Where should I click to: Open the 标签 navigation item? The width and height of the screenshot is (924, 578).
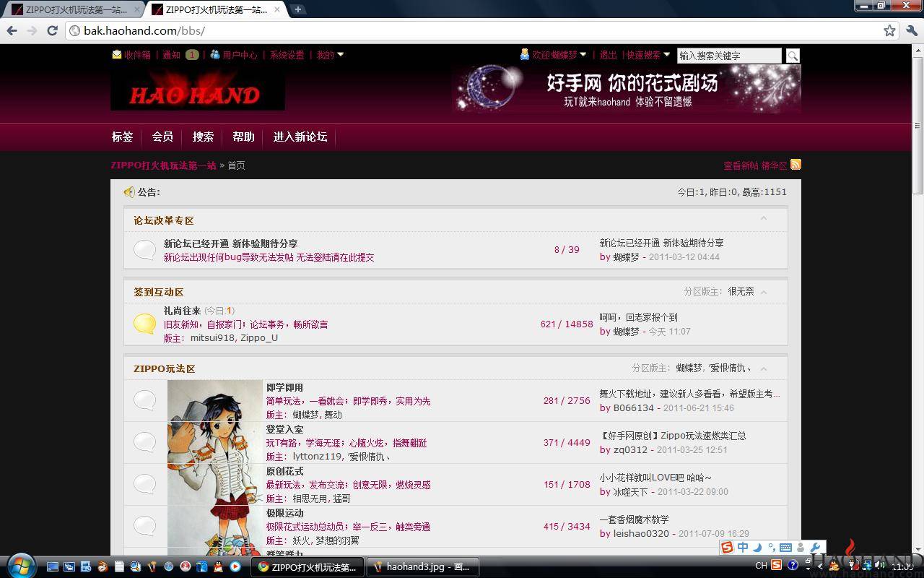[x=123, y=137]
